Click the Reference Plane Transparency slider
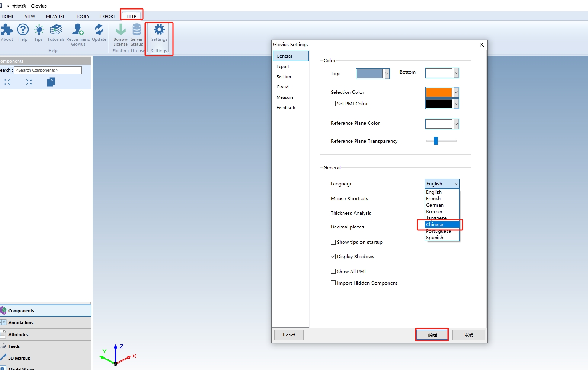588x370 pixels. [441, 141]
